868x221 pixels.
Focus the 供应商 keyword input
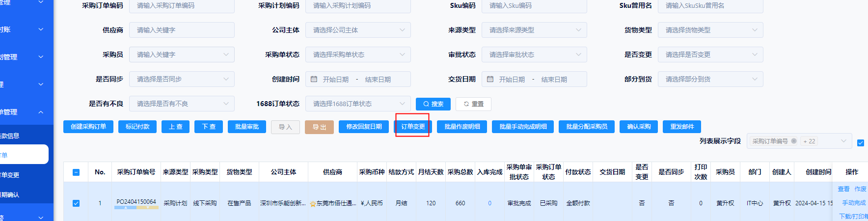pos(182,30)
